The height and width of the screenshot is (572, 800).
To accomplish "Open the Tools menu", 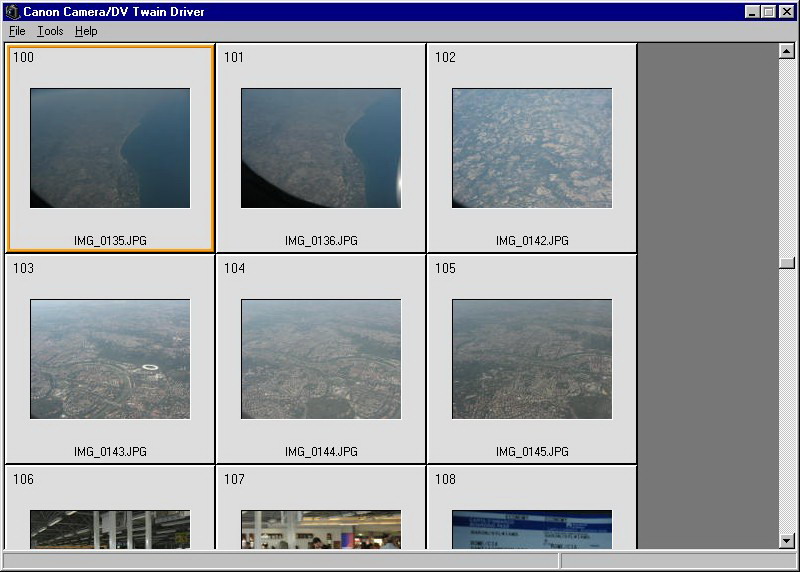I will 50,31.
